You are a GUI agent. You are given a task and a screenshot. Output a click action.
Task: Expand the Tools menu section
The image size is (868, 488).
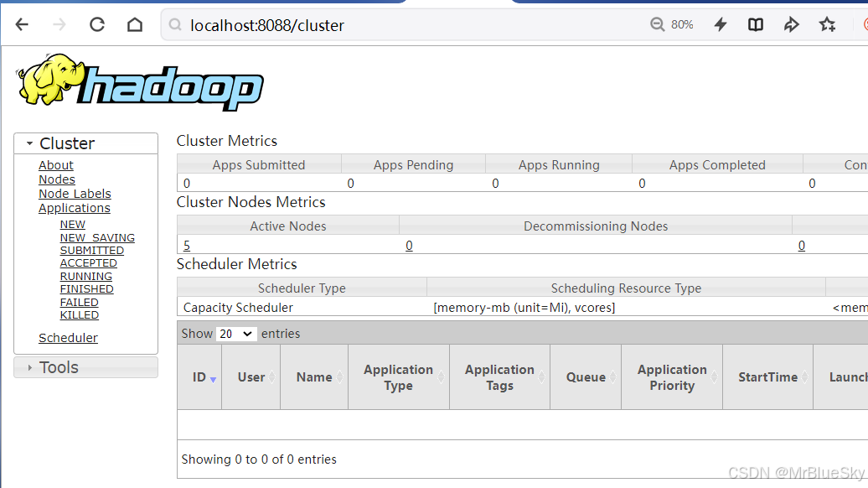pos(85,367)
